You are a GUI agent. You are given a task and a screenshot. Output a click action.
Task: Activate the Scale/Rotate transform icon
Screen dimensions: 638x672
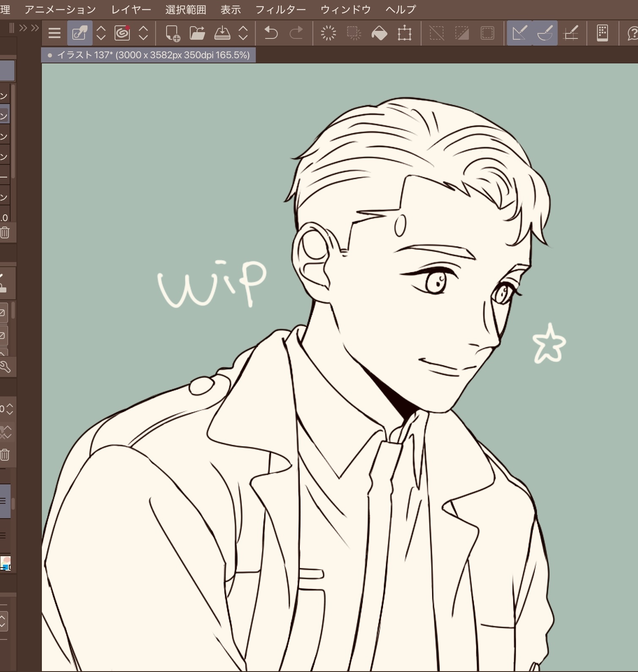405,33
